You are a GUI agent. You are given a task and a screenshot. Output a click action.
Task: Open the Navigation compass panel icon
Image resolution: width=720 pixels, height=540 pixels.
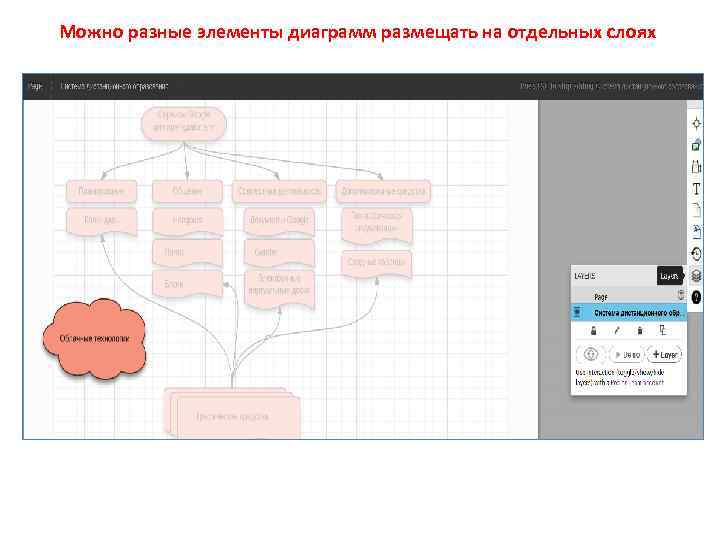coord(696,124)
